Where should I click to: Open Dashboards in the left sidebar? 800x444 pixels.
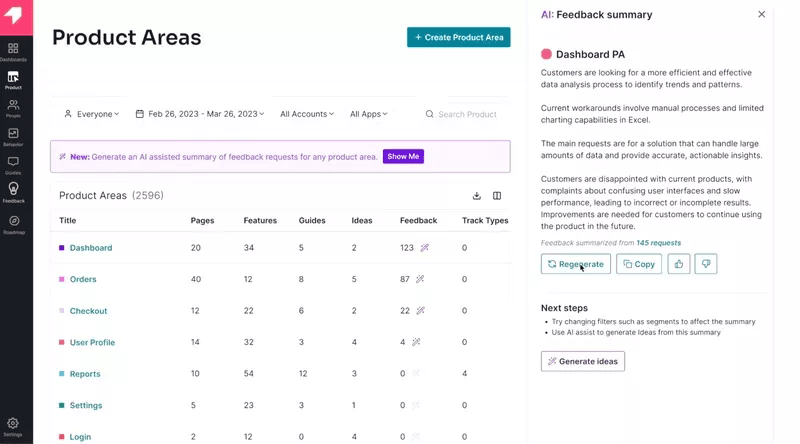(x=13, y=51)
